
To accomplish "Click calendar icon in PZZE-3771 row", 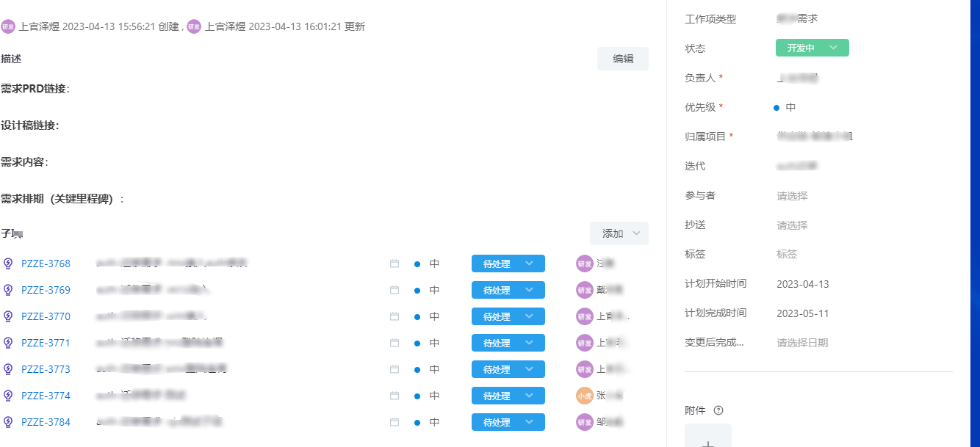I will [394, 343].
